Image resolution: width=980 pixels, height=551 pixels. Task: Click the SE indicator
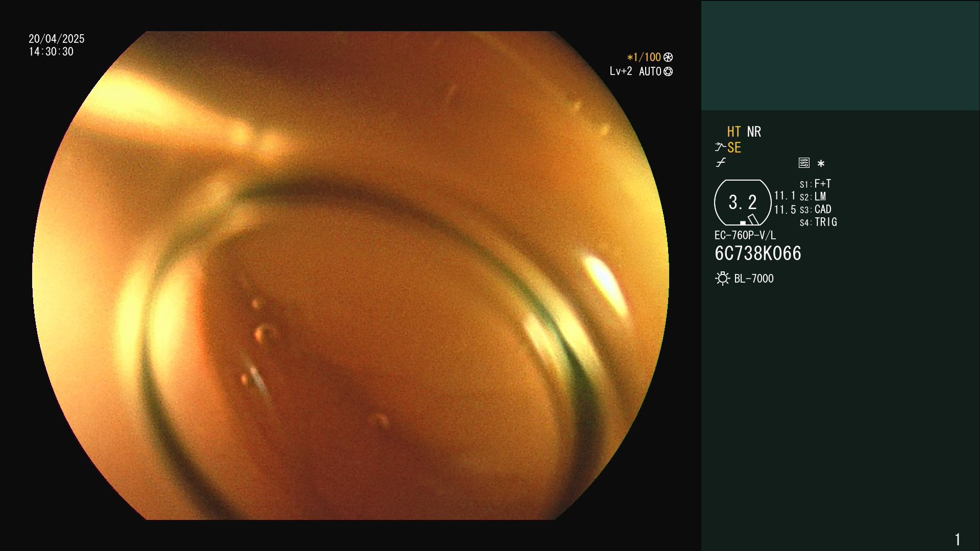tap(734, 148)
